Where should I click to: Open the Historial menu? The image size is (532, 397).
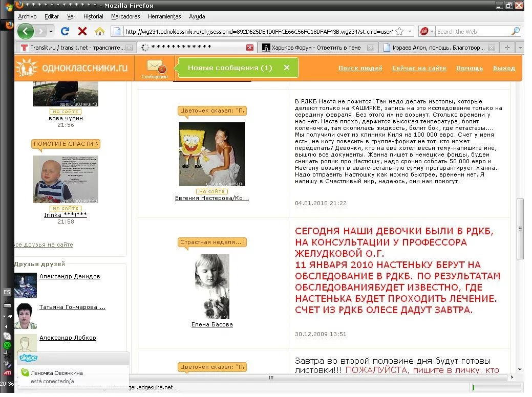[x=93, y=16]
